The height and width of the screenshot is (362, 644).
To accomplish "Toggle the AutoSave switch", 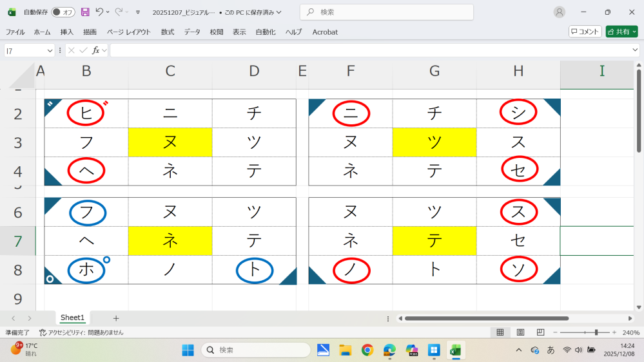I will point(63,12).
